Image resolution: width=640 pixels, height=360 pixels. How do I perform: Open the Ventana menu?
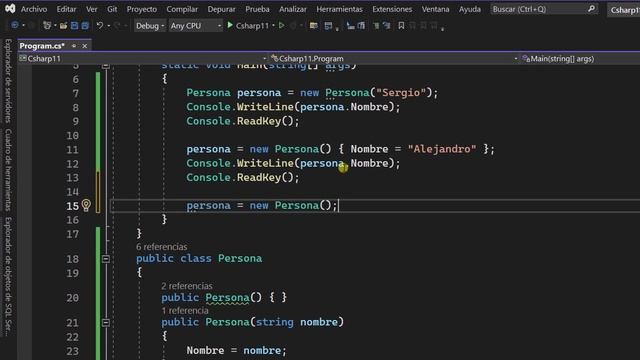(436, 9)
